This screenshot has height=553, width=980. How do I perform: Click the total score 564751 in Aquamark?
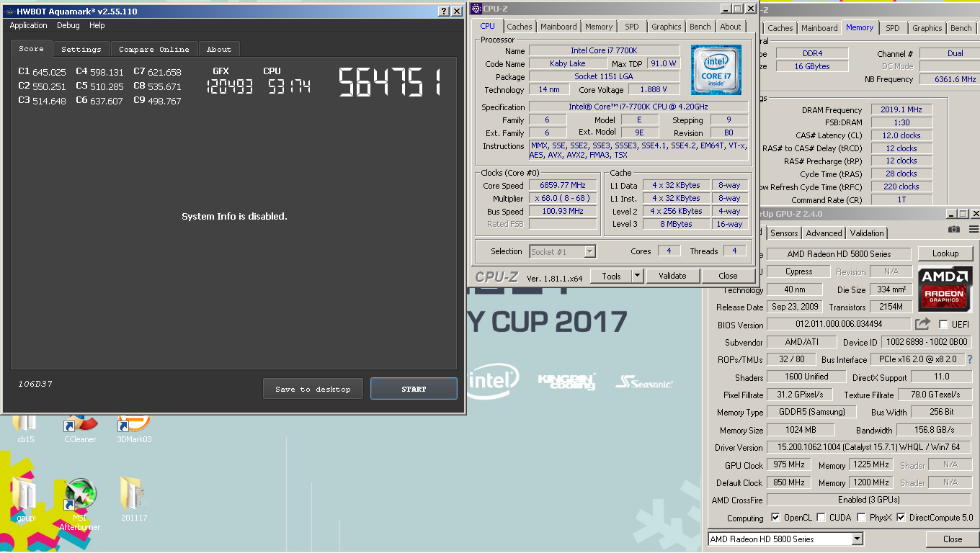[390, 83]
